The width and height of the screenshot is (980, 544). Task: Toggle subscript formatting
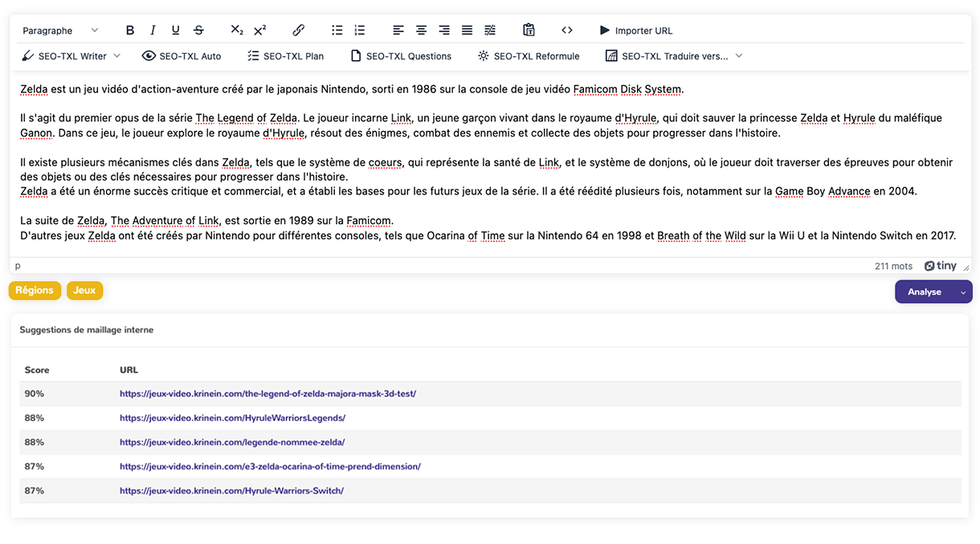(237, 31)
